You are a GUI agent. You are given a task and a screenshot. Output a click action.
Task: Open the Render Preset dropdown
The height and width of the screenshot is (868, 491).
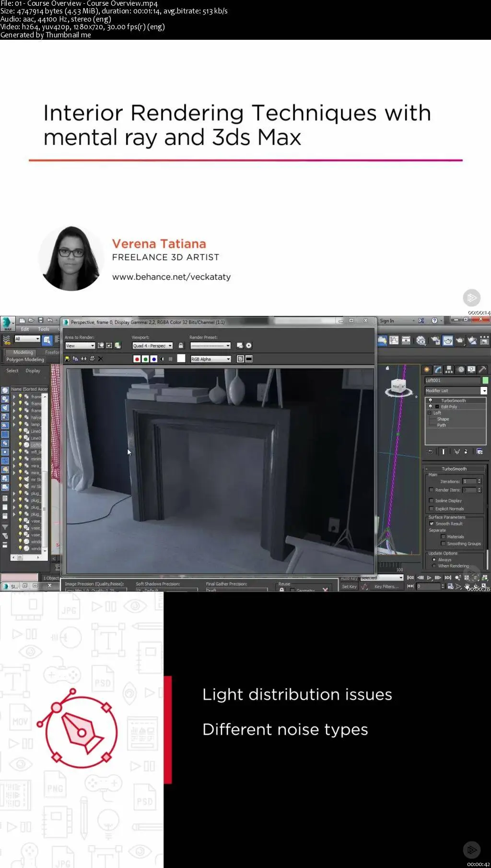coord(210,346)
